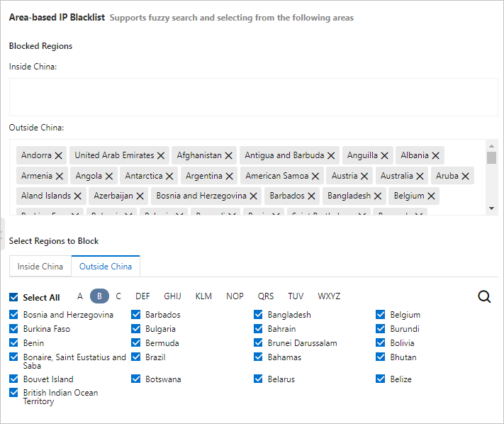Select the Outside China tab
The image size is (504, 424).
pyautogui.click(x=106, y=267)
